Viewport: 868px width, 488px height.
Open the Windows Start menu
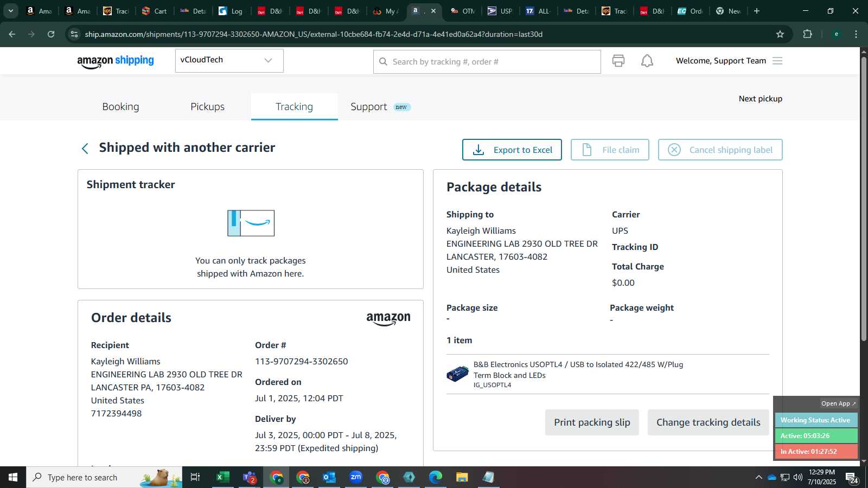[x=13, y=477]
